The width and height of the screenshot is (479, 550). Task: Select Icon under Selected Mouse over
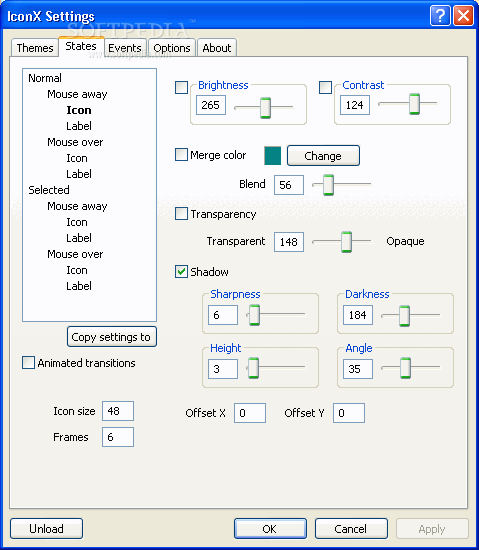(77, 270)
